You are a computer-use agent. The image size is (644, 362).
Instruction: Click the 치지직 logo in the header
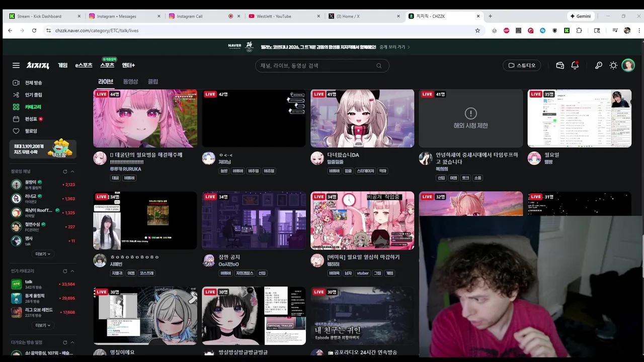click(x=38, y=65)
